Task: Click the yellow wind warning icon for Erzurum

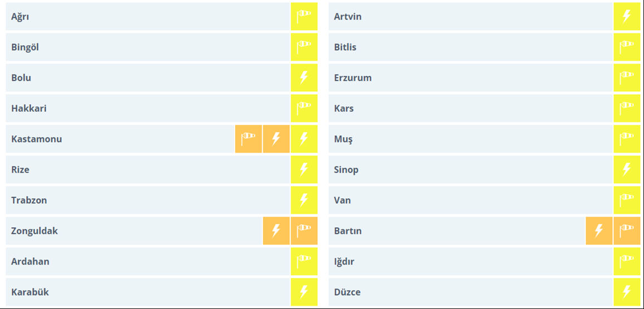Action: (627, 78)
